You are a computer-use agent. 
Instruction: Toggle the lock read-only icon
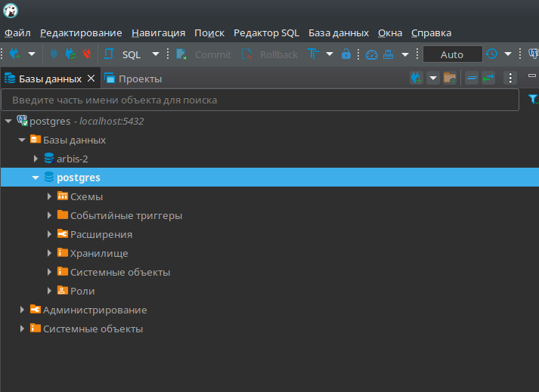pos(345,54)
